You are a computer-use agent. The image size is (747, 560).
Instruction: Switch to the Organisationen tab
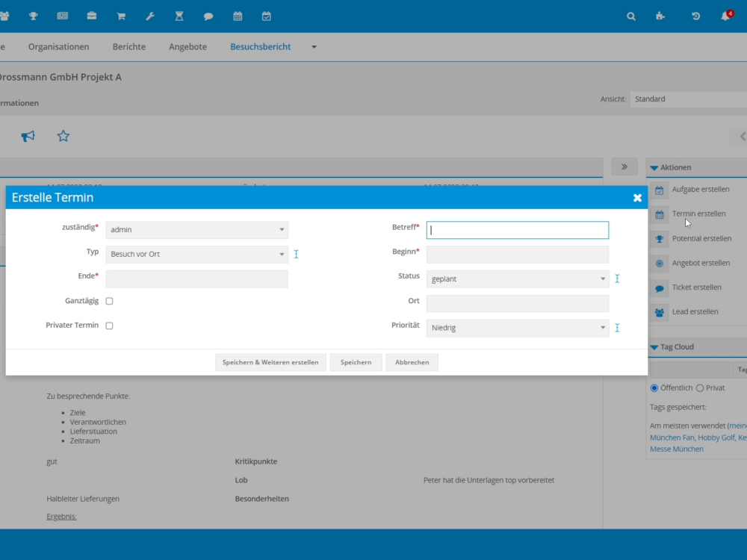pyautogui.click(x=58, y=47)
